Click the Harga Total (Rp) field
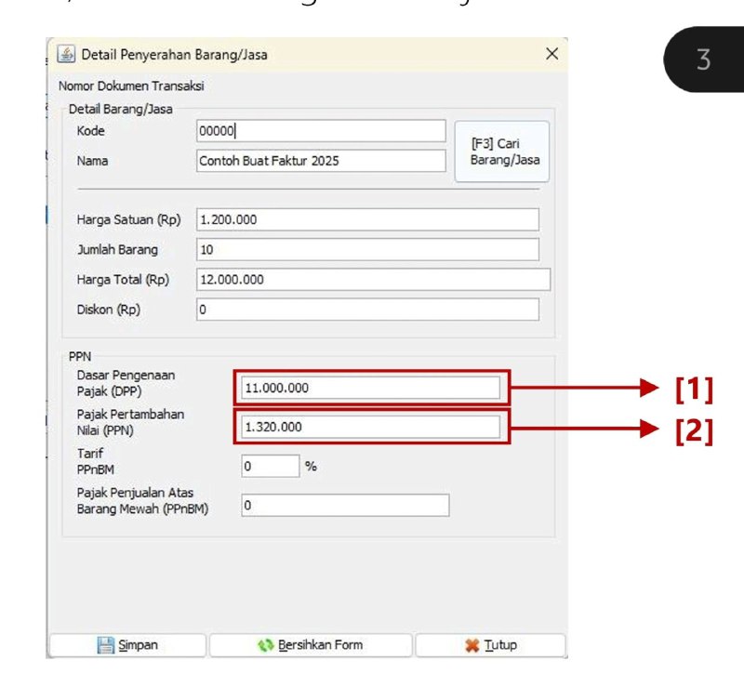 373,280
